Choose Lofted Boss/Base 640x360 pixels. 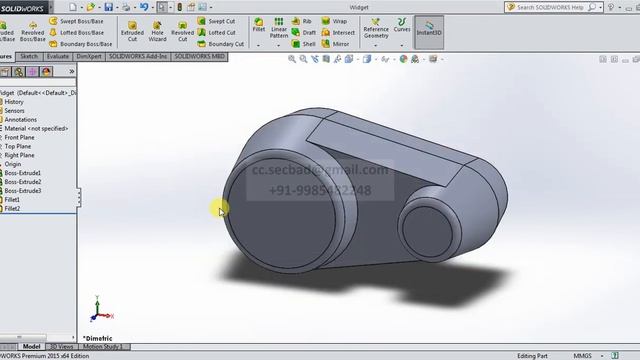point(76,33)
